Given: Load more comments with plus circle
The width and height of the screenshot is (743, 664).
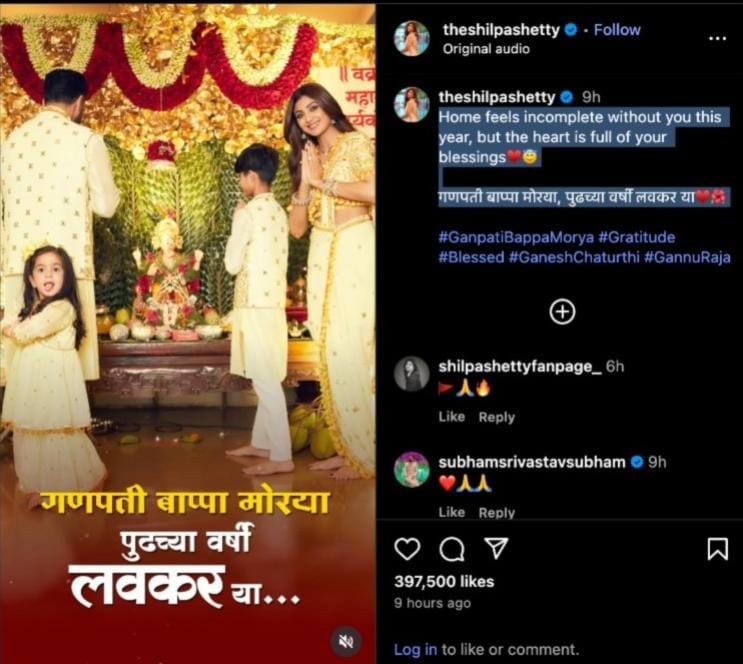Looking at the screenshot, I should coord(562,312).
